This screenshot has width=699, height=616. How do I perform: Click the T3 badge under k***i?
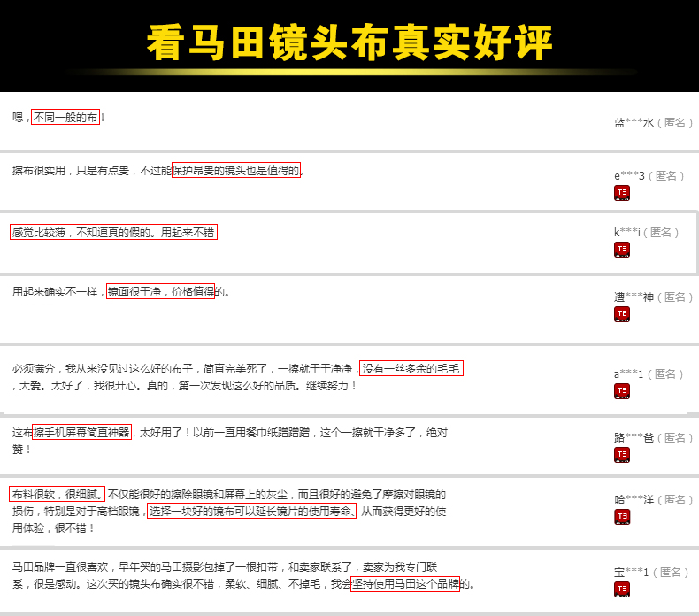[x=622, y=250]
